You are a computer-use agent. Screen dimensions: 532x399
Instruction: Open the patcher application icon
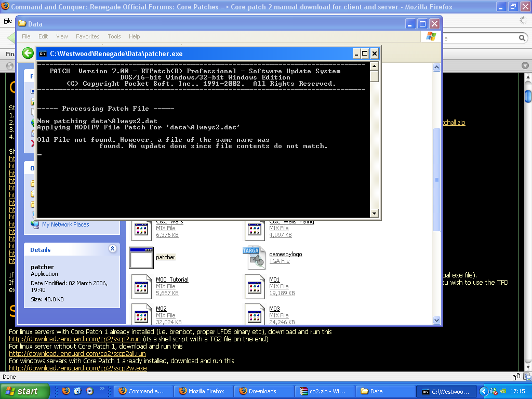(141, 258)
